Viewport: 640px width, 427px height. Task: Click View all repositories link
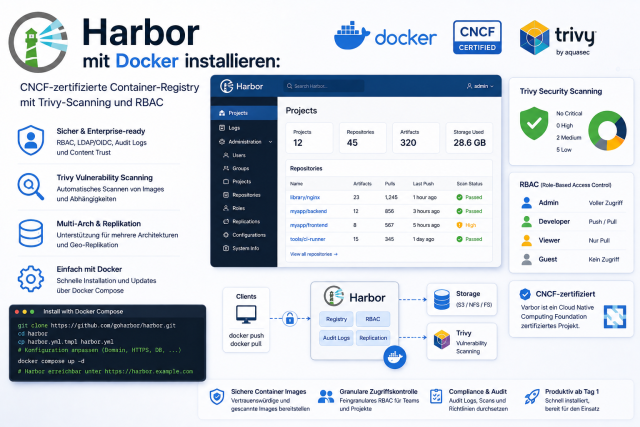point(313,254)
